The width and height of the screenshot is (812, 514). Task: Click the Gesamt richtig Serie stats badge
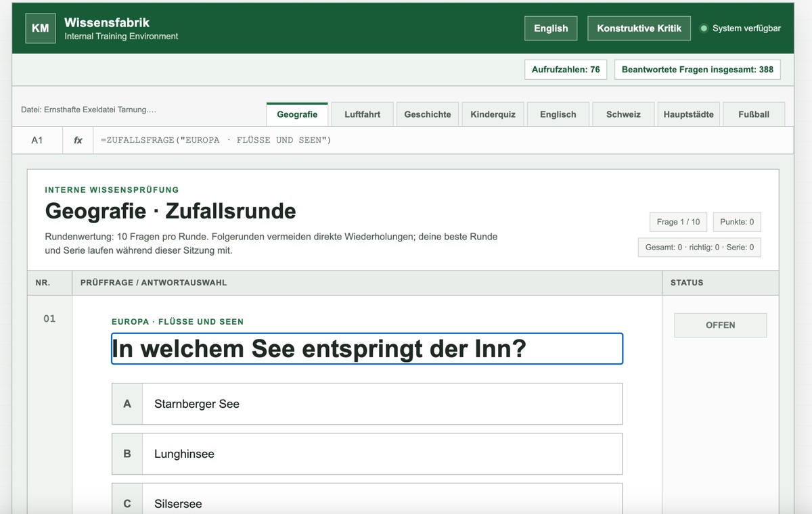click(700, 248)
